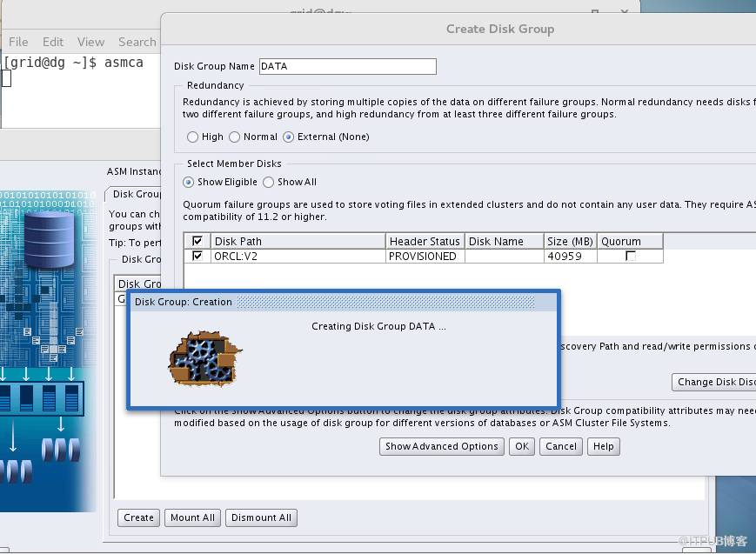Select the High redundancy radio button
This screenshot has height=554, width=756.
[x=192, y=137]
